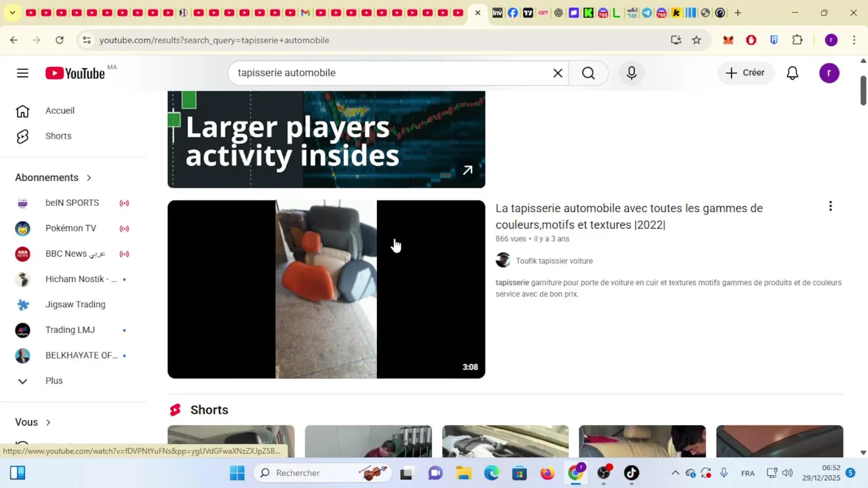Open the Windows Start menu
Viewport: 868px width, 488px height.
(x=237, y=473)
